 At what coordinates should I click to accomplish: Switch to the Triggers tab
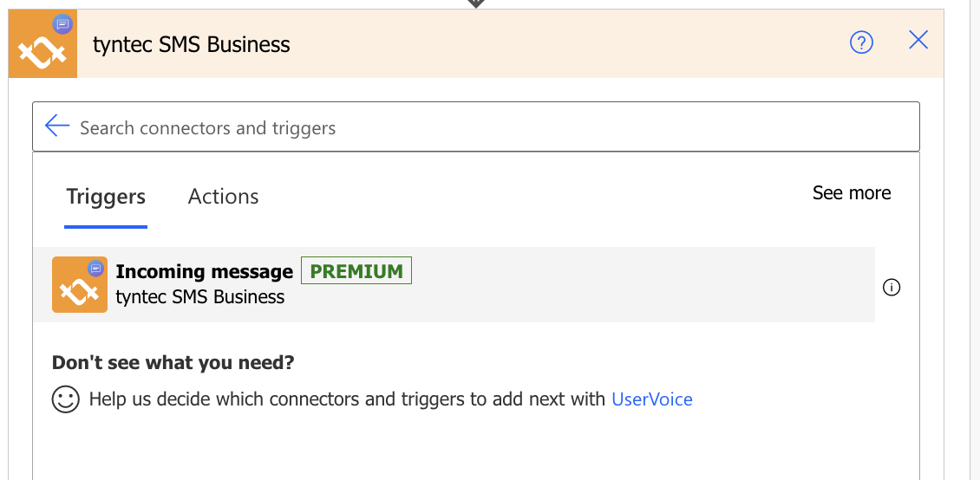(x=106, y=197)
